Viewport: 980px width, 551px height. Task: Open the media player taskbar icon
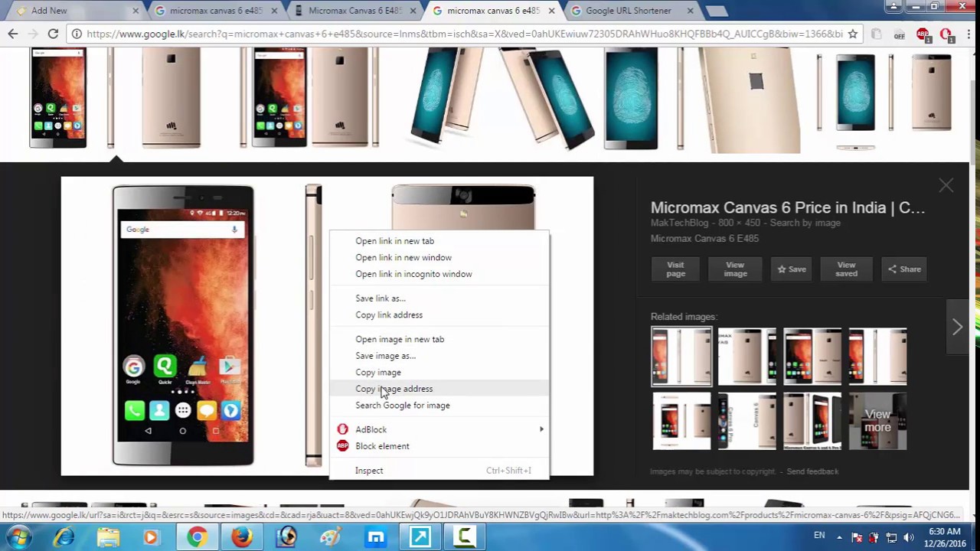pyautogui.click(x=151, y=537)
